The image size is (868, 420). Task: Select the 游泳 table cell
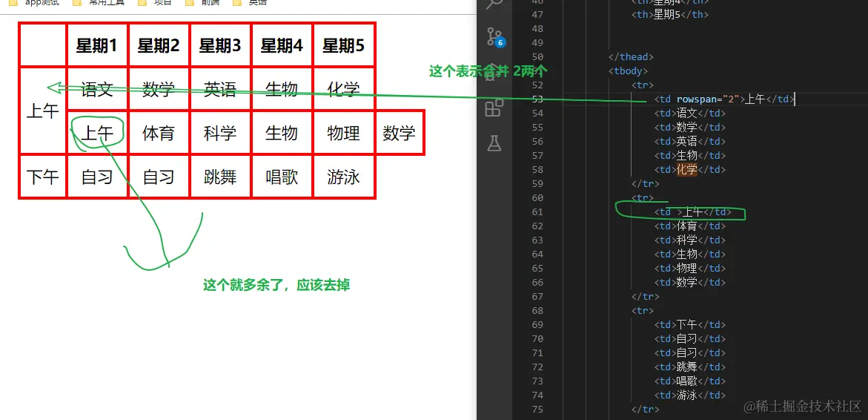coord(343,177)
